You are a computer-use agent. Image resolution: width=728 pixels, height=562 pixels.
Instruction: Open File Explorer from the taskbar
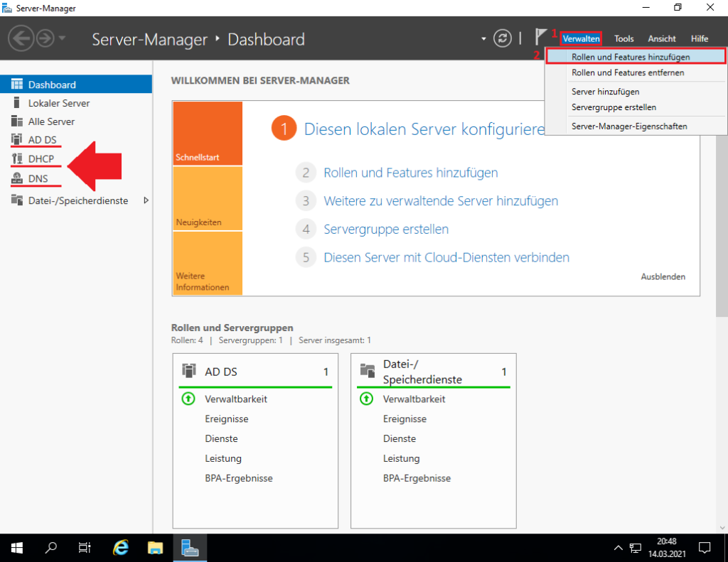[x=155, y=548]
